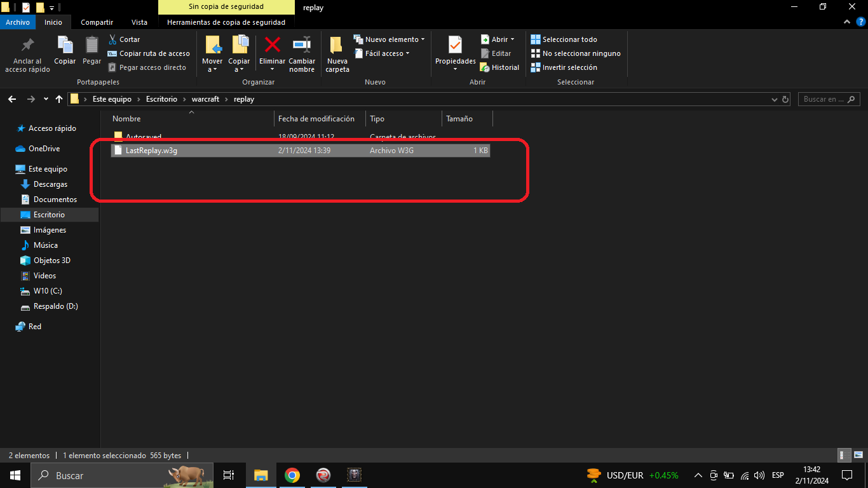Click Pegar acceso directo
The height and width of the screenshot is (488, 868).
pos(147,67)
